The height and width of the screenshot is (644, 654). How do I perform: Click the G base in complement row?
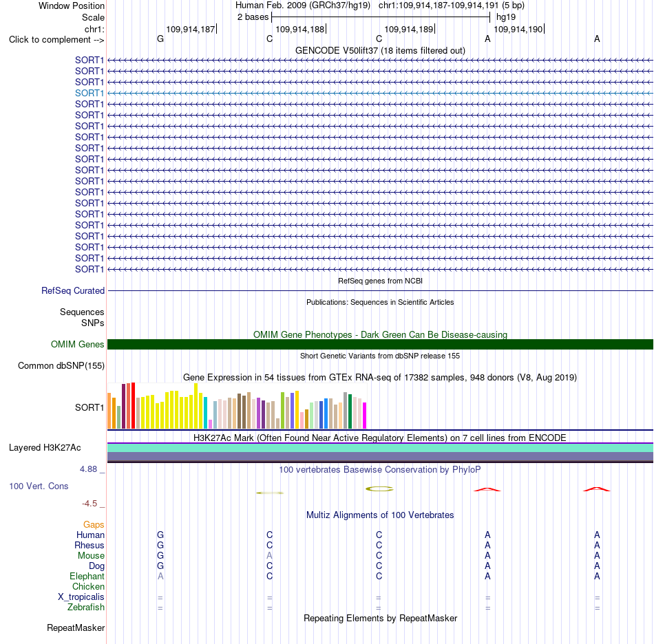tap(160, 39)
